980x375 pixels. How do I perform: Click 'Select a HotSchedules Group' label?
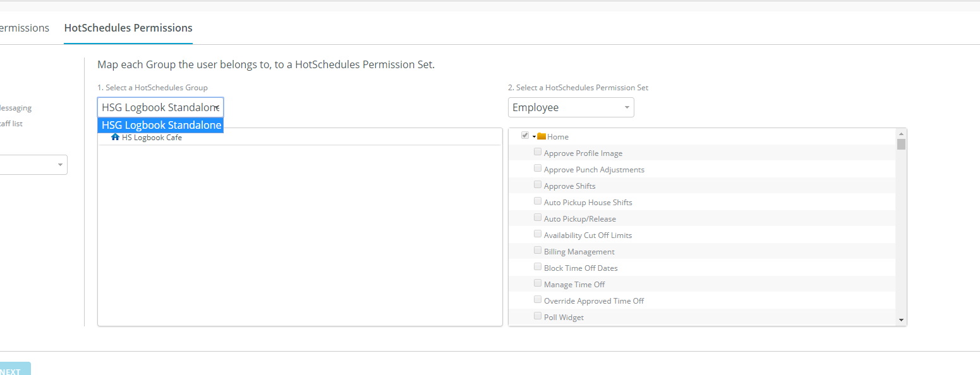click(152, 88)
